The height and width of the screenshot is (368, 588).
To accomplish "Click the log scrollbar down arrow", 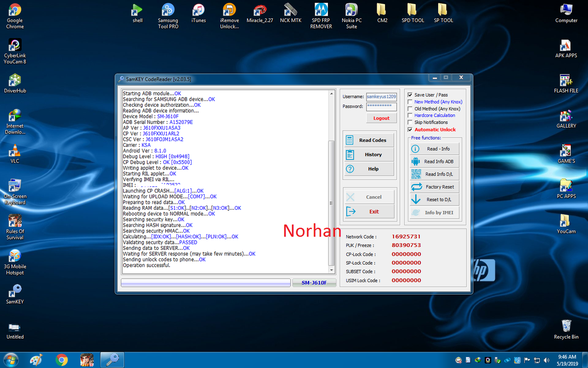I will tap(332, 271).
